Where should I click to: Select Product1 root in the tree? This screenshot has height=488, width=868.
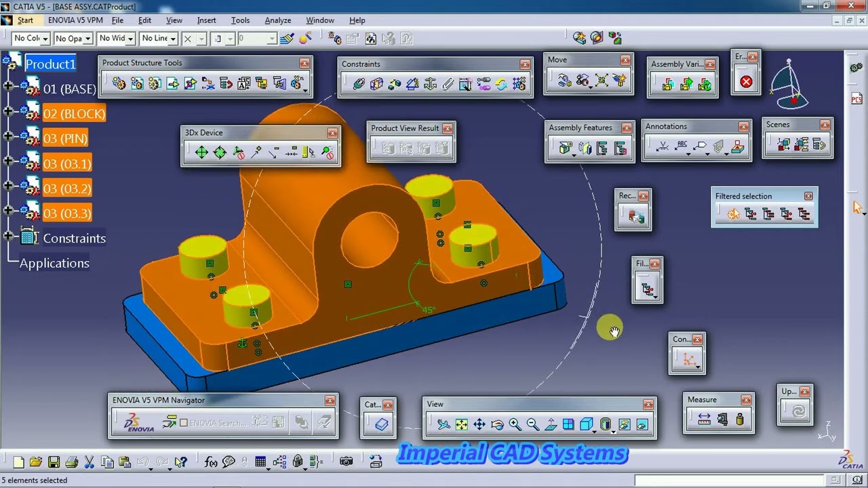(50, 64)
